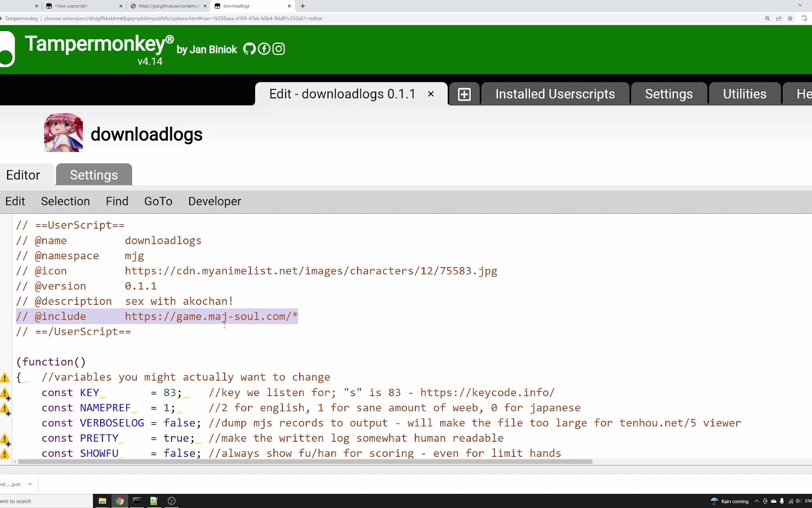
Task: Open the GoTo menu
Action: pyautogui.click(x=158, y=201)
